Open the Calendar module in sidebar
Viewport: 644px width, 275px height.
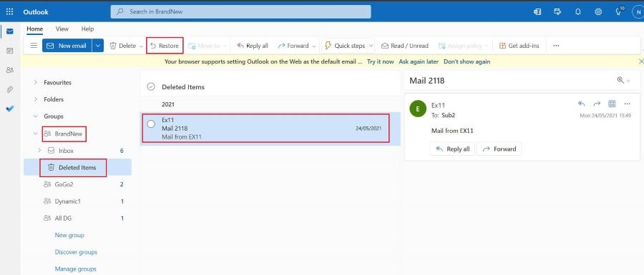(9, 51)
